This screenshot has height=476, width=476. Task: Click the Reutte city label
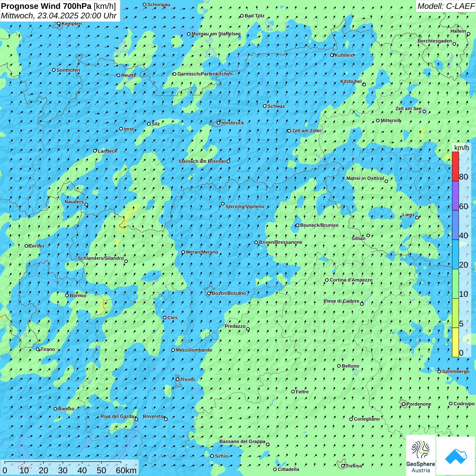[129, 75]
